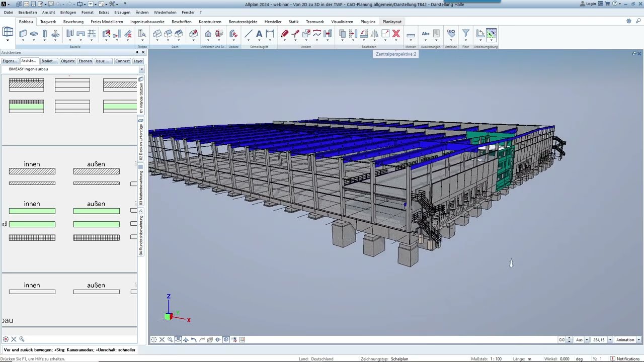The image size is (644, 362).
Task: Expand the dropdown arrow under Filter icon
Action: [x=466, y=40]
